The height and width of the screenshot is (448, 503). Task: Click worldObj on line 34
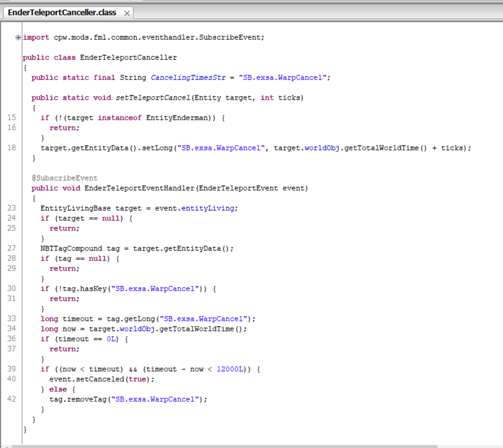137,329
